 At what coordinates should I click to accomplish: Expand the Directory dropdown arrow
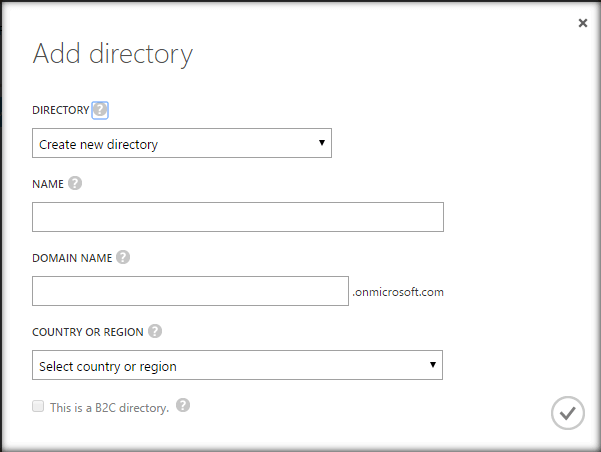(322, 143)
